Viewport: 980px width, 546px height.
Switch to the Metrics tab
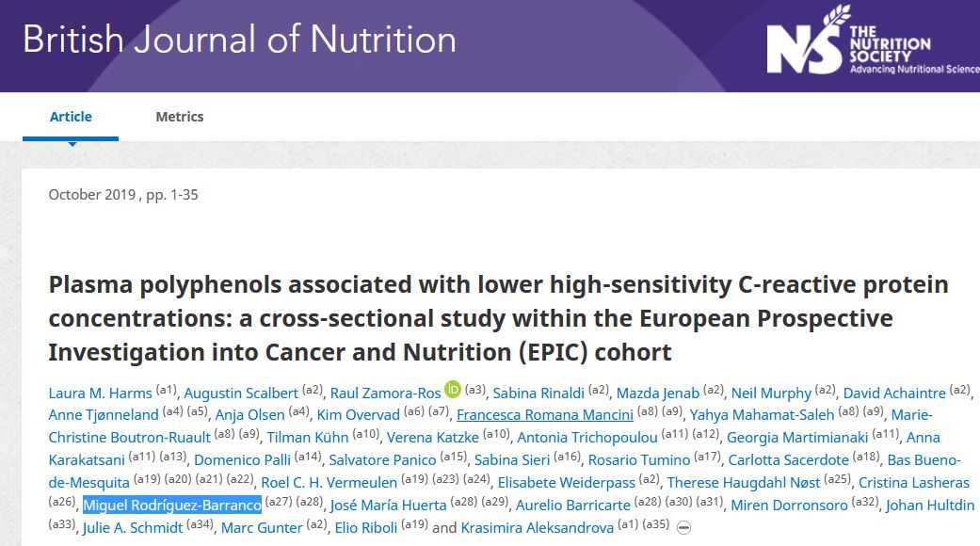(179, 117)
